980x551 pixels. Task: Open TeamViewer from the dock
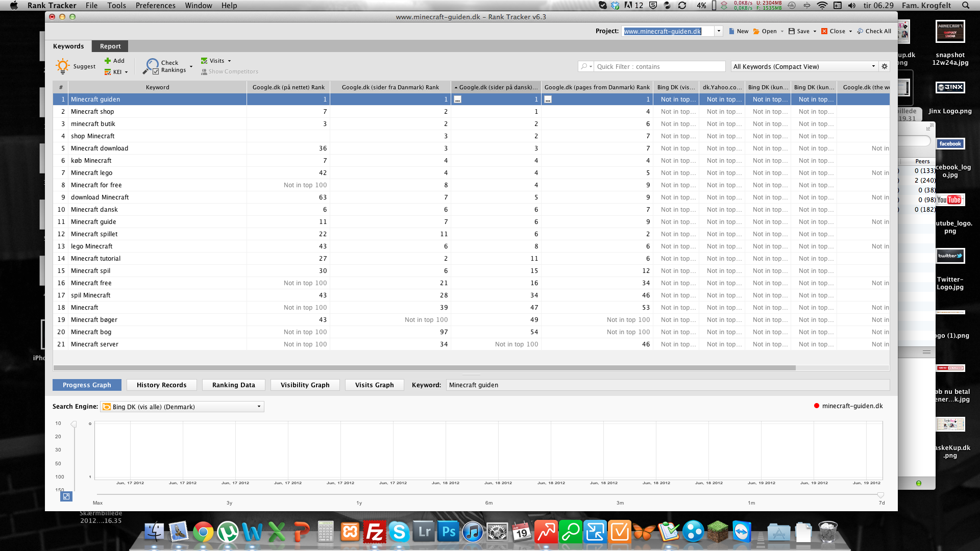click(x=742, y=532)
